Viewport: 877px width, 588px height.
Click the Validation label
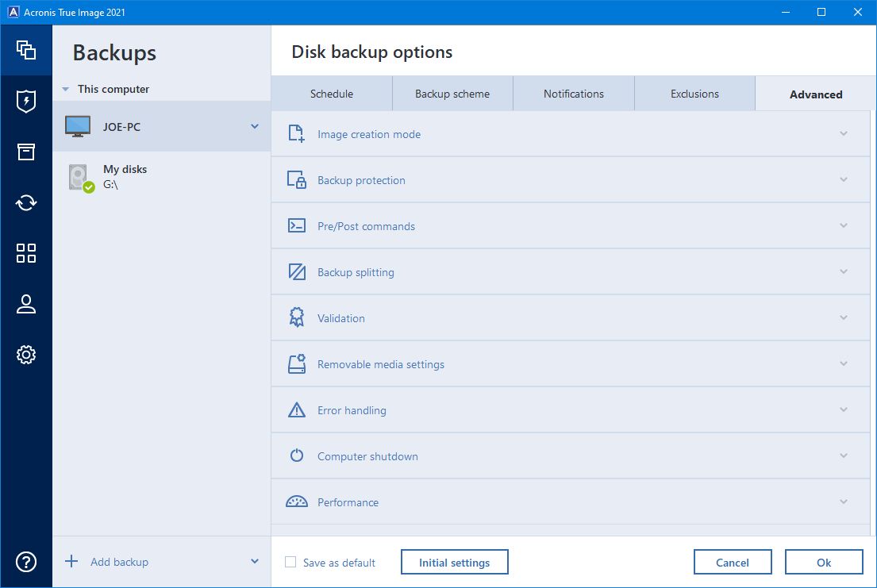341,318
